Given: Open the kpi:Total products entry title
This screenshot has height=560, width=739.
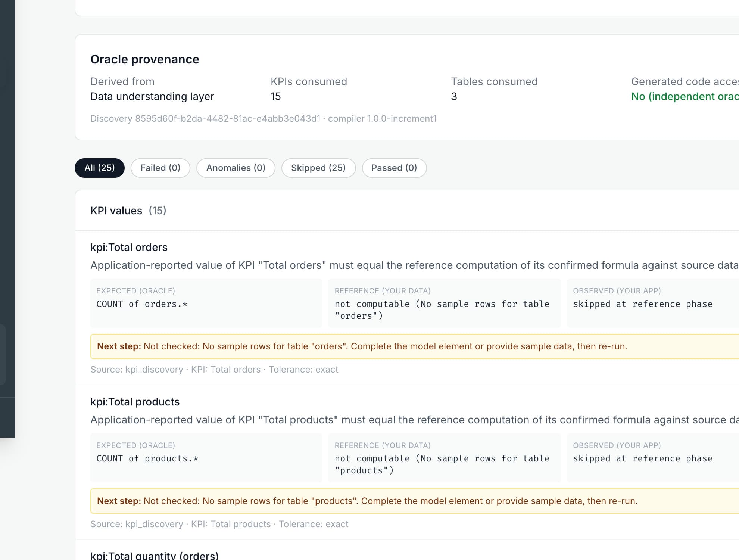Looking at the screenshot, I should (135, 402).
